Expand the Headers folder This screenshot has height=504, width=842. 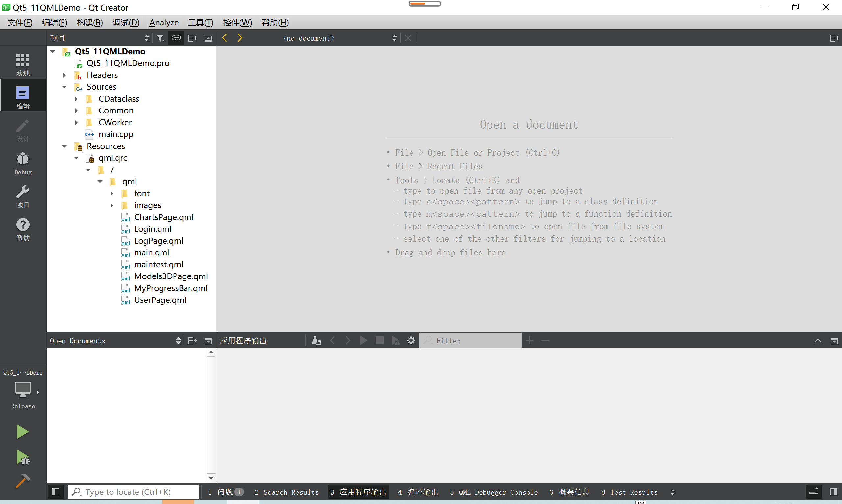point(64,75)
